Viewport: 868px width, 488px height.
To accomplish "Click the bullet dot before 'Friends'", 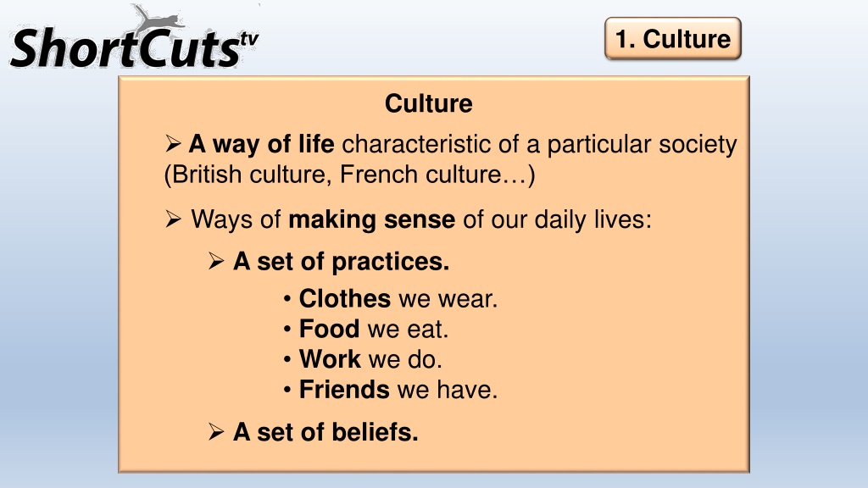I will 287,391.
